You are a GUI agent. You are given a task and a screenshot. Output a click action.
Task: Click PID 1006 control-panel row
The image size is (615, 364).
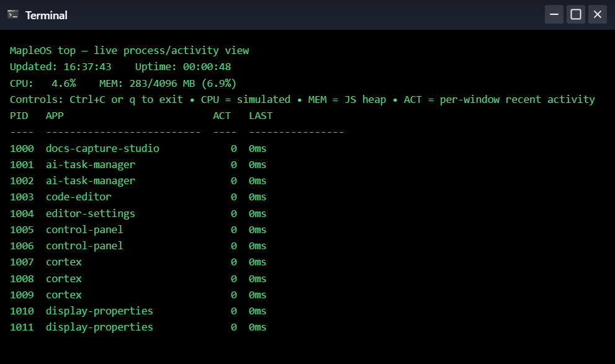click(x=138, y=246)
